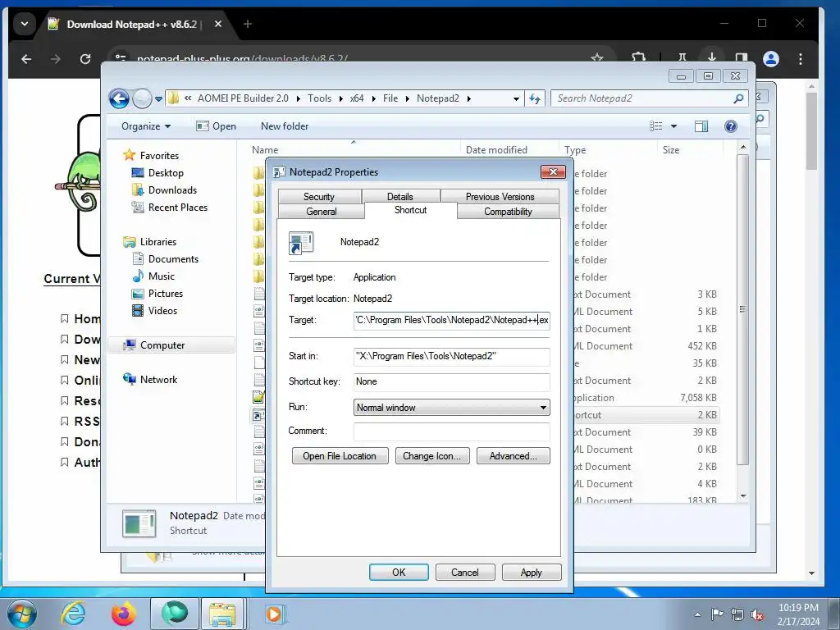
Task: Click the Name column header
Action: point(265,150)
